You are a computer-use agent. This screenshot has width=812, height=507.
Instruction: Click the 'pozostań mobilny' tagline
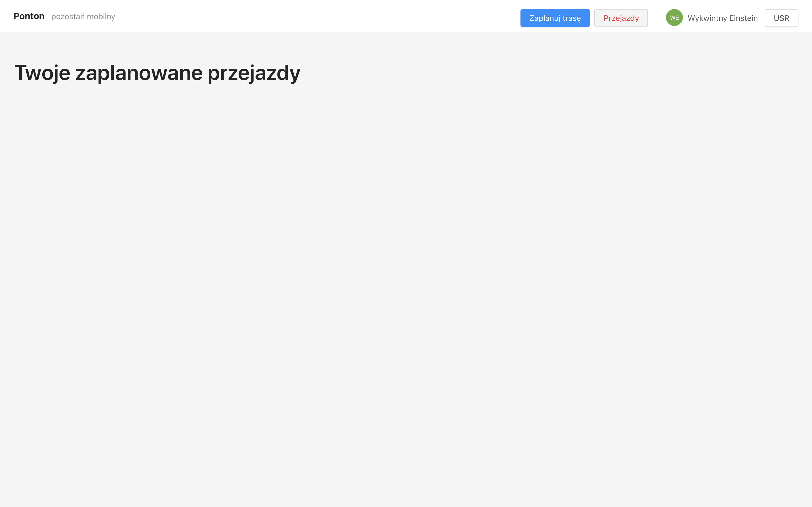click(83, 16)
